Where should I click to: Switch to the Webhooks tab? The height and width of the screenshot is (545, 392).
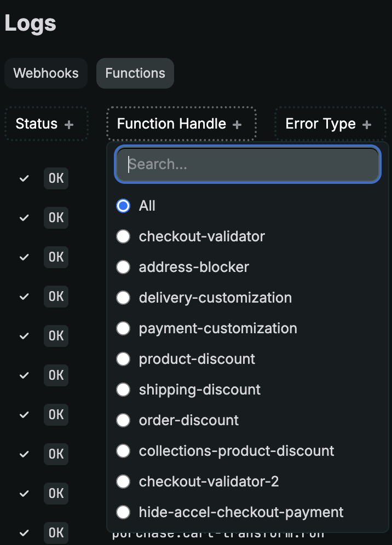pyautogui.click(x=46, y=73)
